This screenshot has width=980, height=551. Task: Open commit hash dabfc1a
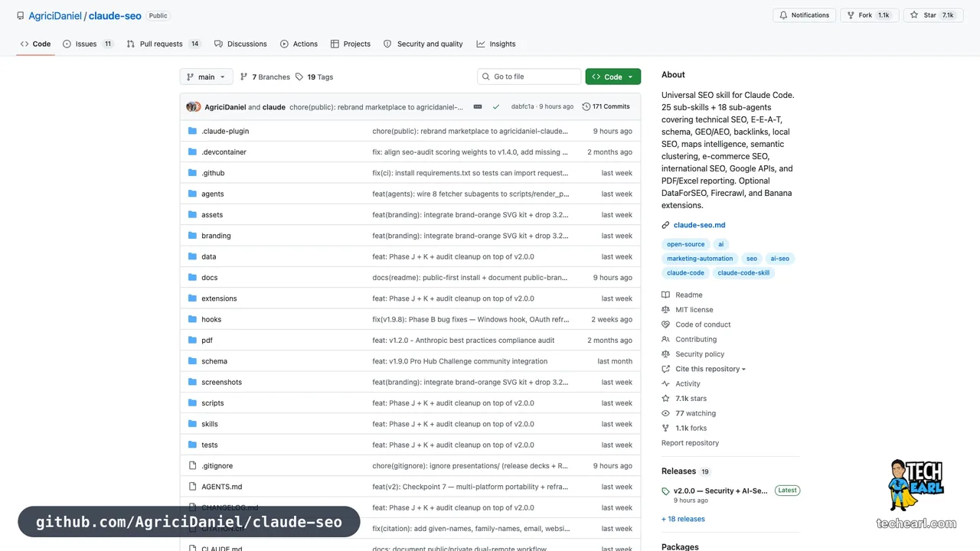click(x=523, y=106)
